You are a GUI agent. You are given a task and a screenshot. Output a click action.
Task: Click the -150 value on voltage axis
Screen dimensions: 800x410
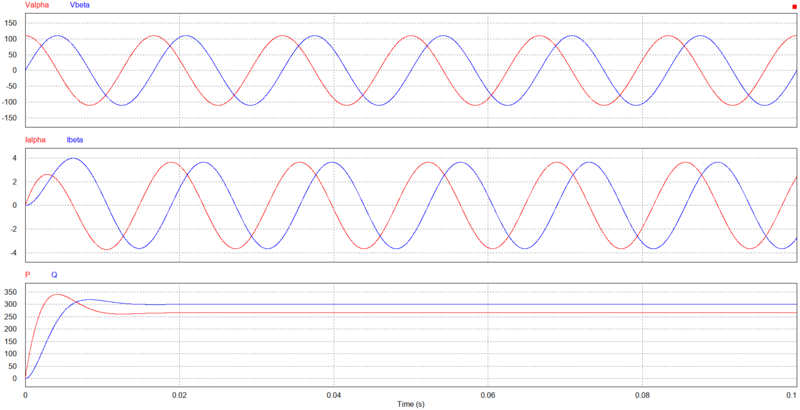pyautogui.click(x=11, y=118)
